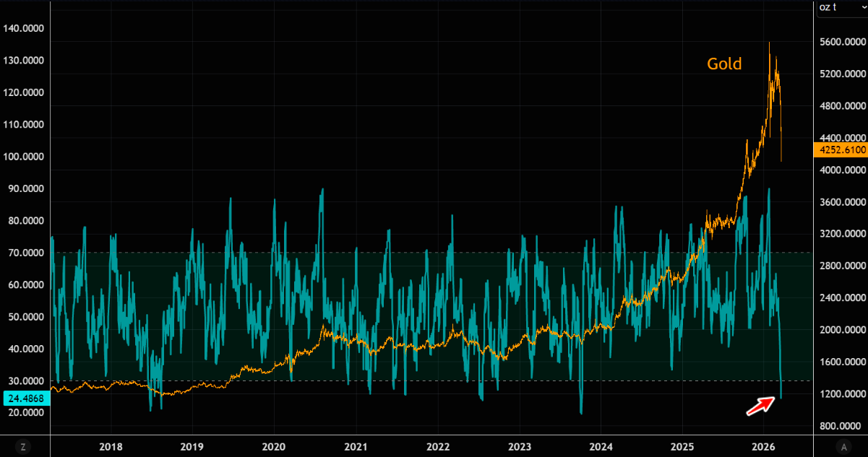Click the 2020 label on time axis
868x457 pixels.
[274, 447]
